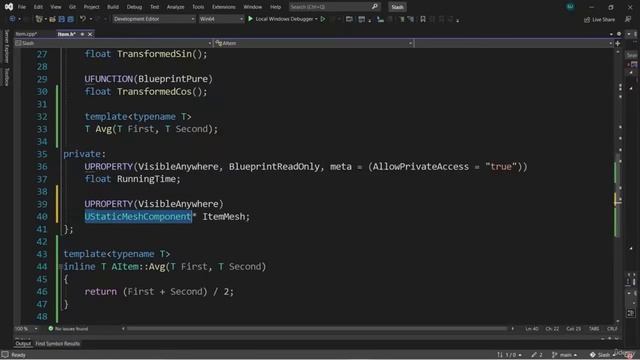Switch to the Item.cpp tab
640x360 pixels.
click(x=26, y=34)
